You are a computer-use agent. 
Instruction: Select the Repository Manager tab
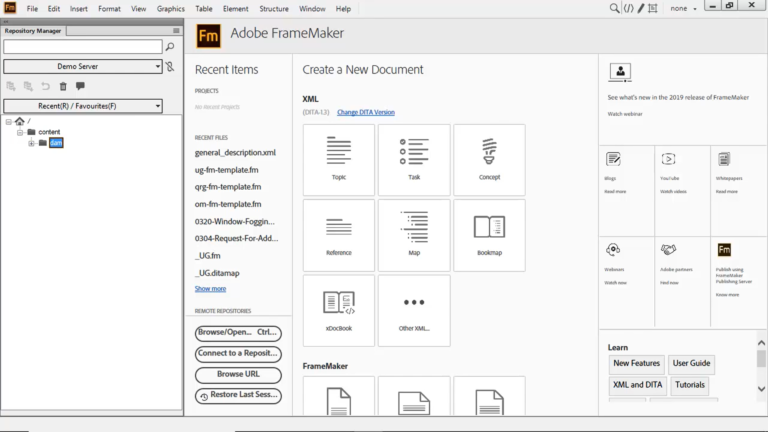click(x=33, y=30)
